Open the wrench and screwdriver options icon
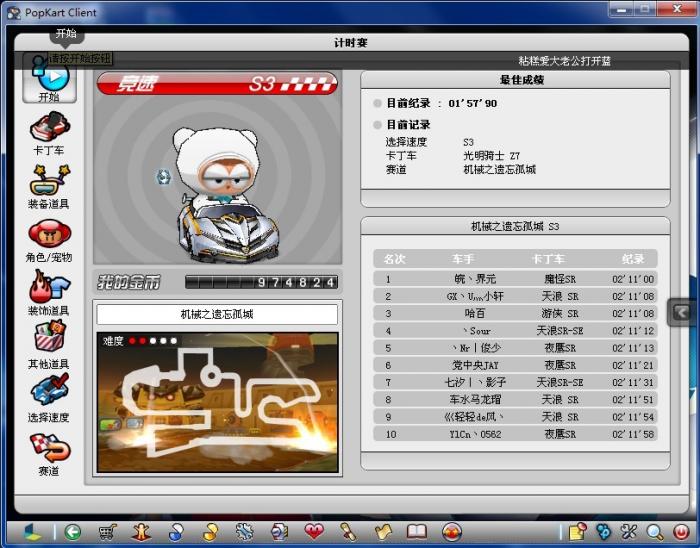 coord(629,531)
